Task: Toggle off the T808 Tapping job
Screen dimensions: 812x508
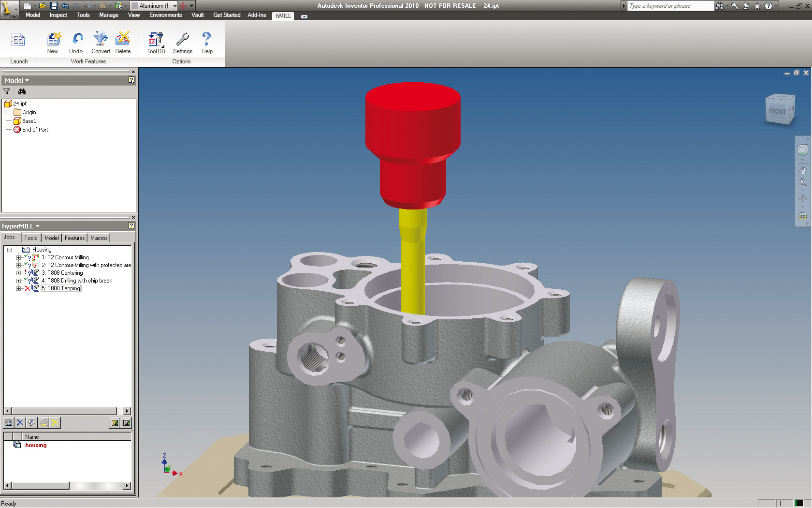Action: click(x=28, y=288)
